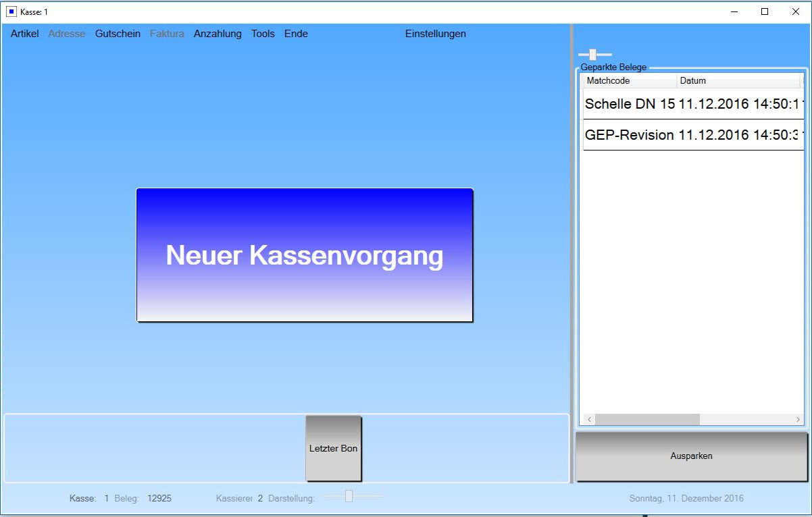Open Einstellungen in the menu bar
This screenshot has width=812, height=517.
click(x=435, y=34)
